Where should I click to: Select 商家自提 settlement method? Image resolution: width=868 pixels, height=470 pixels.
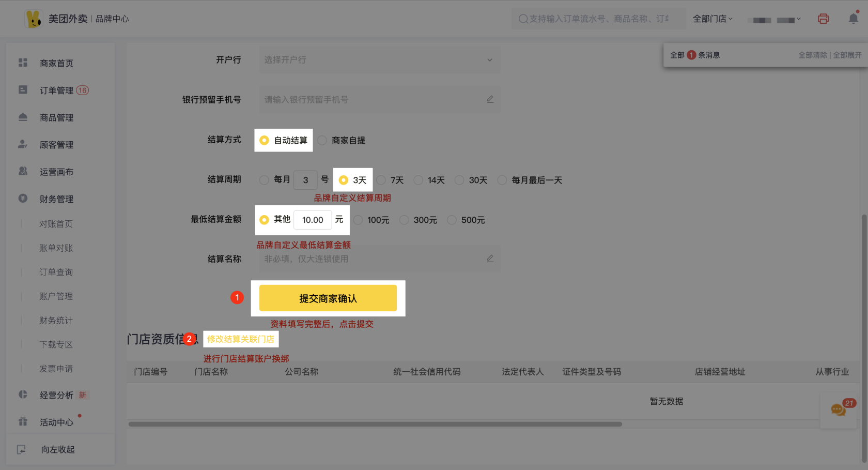[x=322, y=140]
